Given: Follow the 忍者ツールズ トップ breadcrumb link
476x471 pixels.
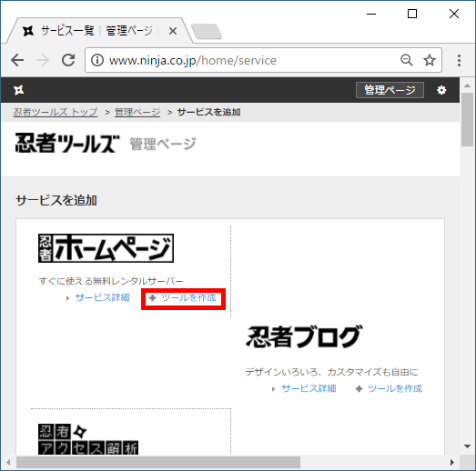Looking at the screenshot, I should (x=56, y=112).
